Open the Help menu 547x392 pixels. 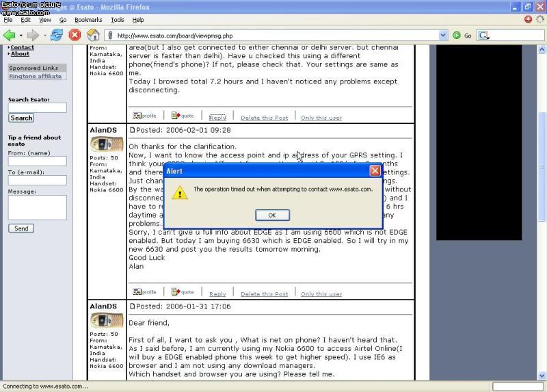pos(138,20)
